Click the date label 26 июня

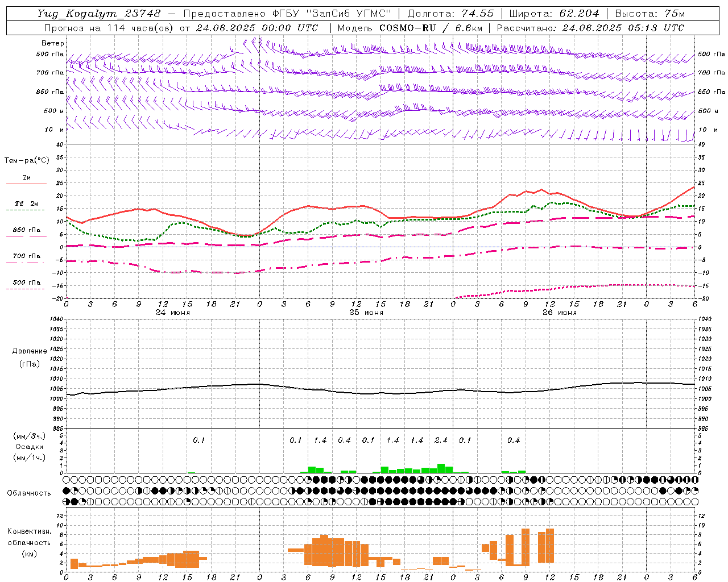560,313
